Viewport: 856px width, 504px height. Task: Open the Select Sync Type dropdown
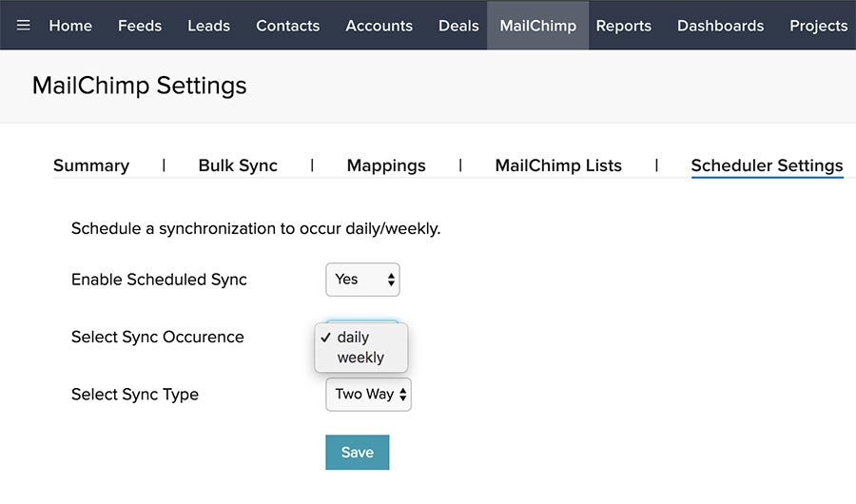[368, 395]
